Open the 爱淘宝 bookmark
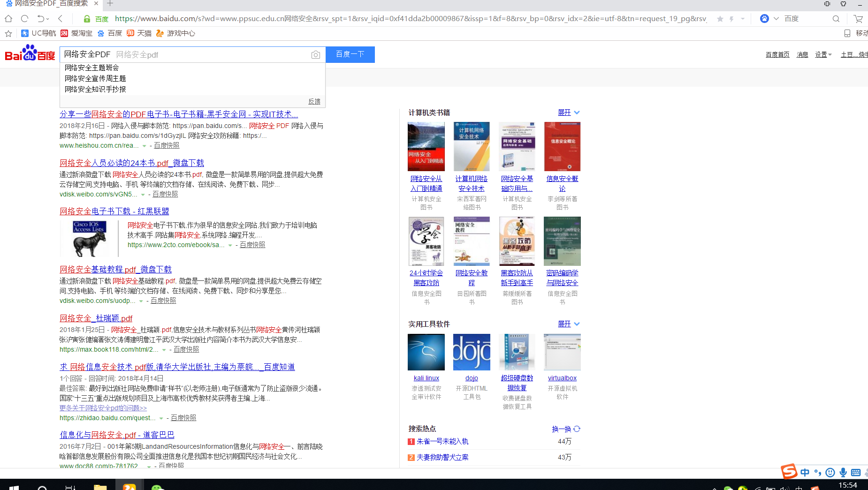This screenshot has width=868, height=490. point(76,33)
